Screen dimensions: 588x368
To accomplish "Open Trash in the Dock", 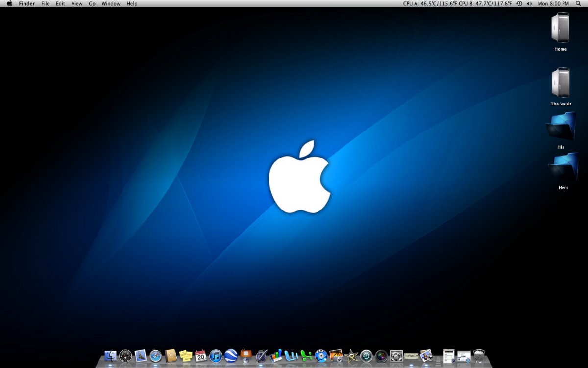I will coord(479,356).
